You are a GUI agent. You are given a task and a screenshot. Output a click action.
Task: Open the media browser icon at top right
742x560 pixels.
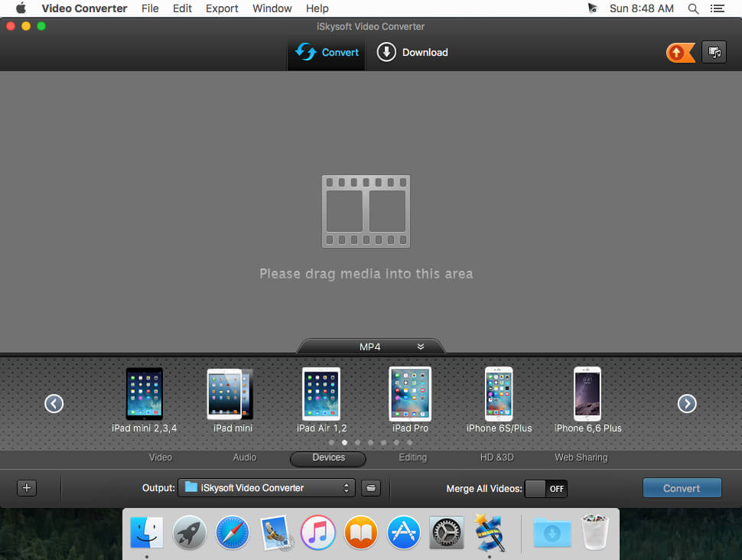pos(714,52)
